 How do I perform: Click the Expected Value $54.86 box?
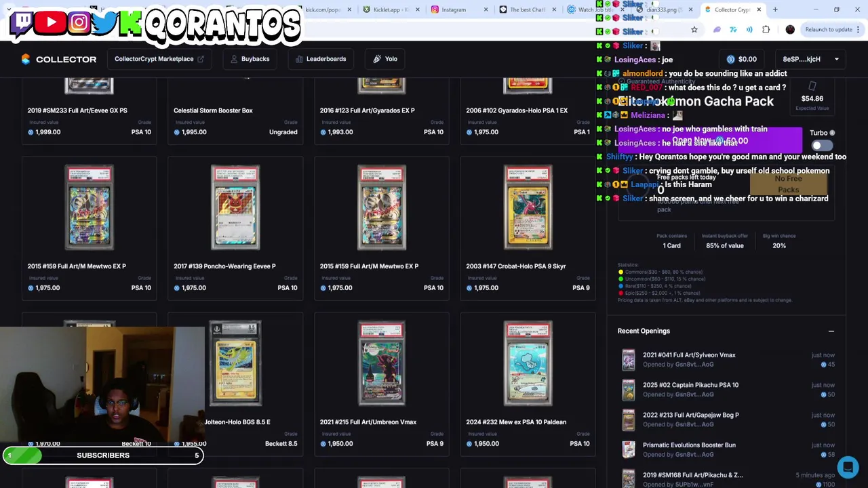coord(812,96)
